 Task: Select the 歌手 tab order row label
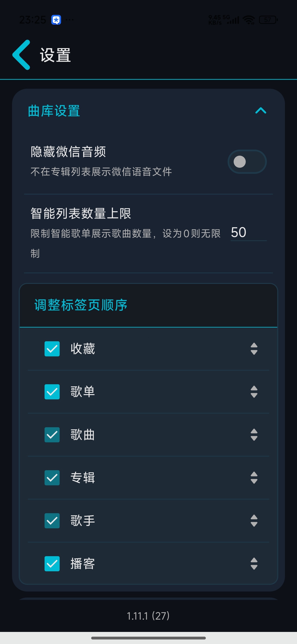pos(83,520)
